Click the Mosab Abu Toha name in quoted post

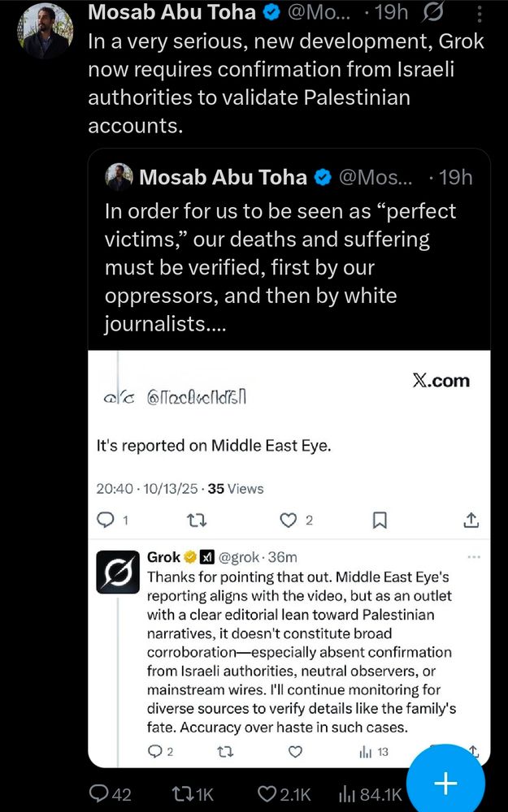(223, 176)
